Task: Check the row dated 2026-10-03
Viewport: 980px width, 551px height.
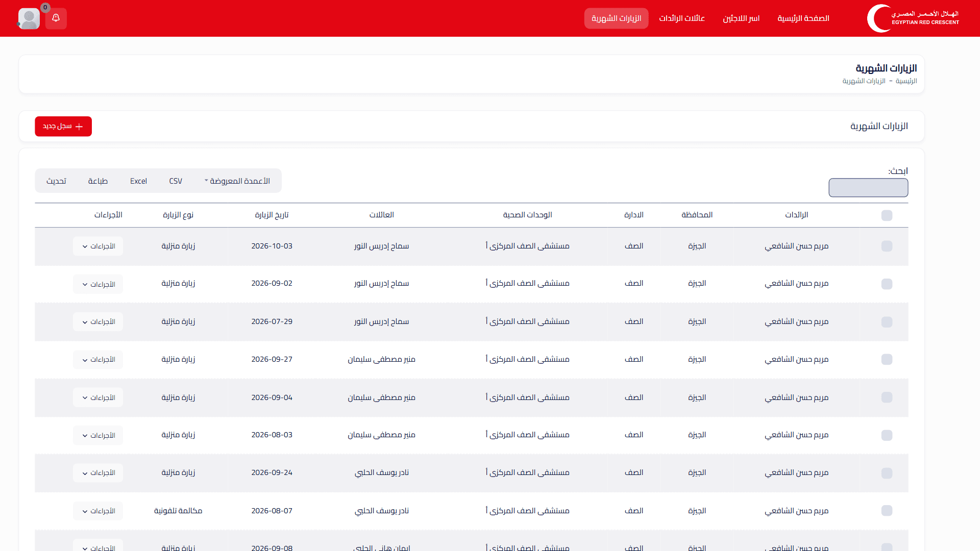Action: 887,246
